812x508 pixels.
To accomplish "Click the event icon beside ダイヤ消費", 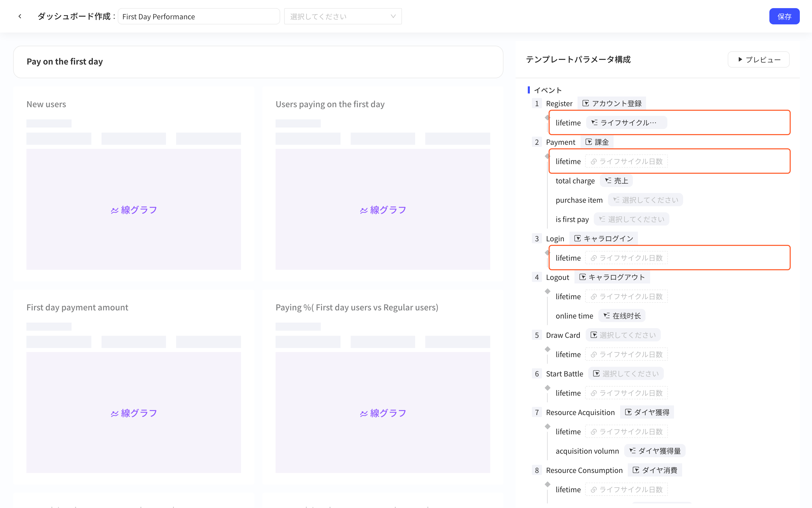I will pyautogui.click(x=635, y=470).
